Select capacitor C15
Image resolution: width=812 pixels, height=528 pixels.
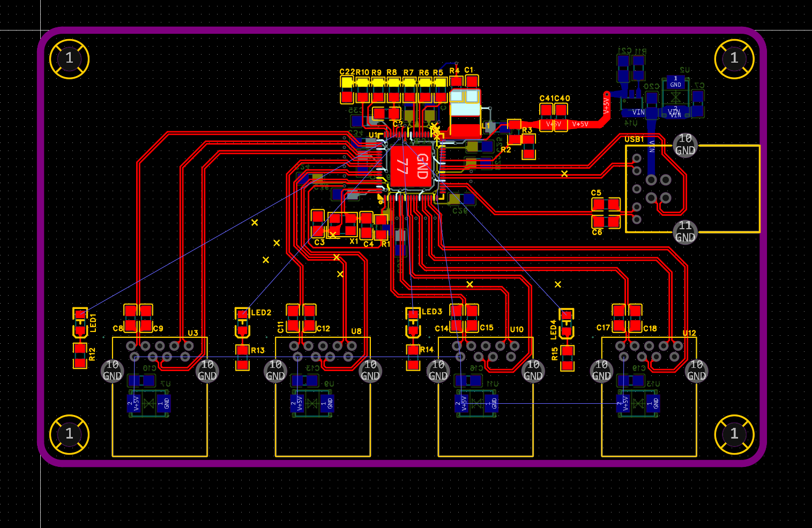click(472, 318)
